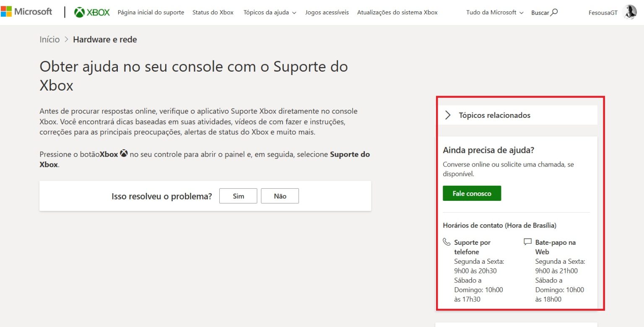The height and width of the screenshot is (327, 644).
Task: Expand the Tópicos relacionados section
Action: point(448,115)
